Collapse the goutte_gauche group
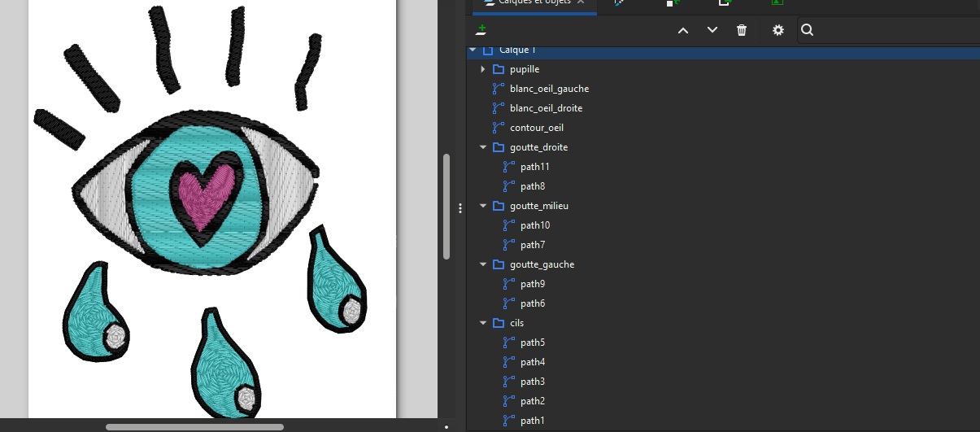Screen dimensions: 980x432 [x=483, y=264]
